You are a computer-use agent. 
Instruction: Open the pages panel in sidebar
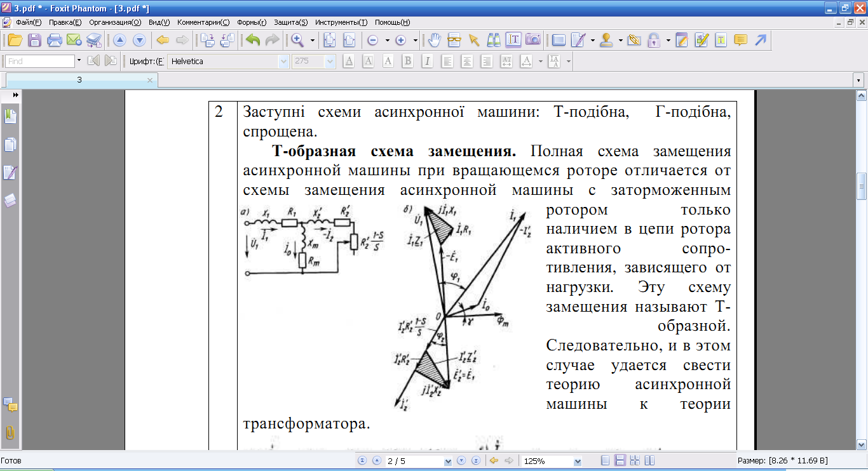click(10, 145)
